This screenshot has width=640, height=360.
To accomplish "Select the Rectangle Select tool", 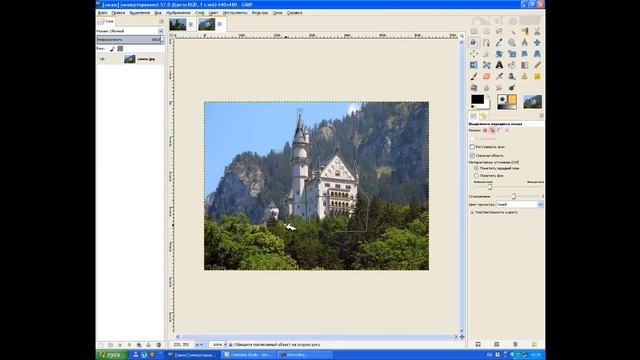I will 474,31.
